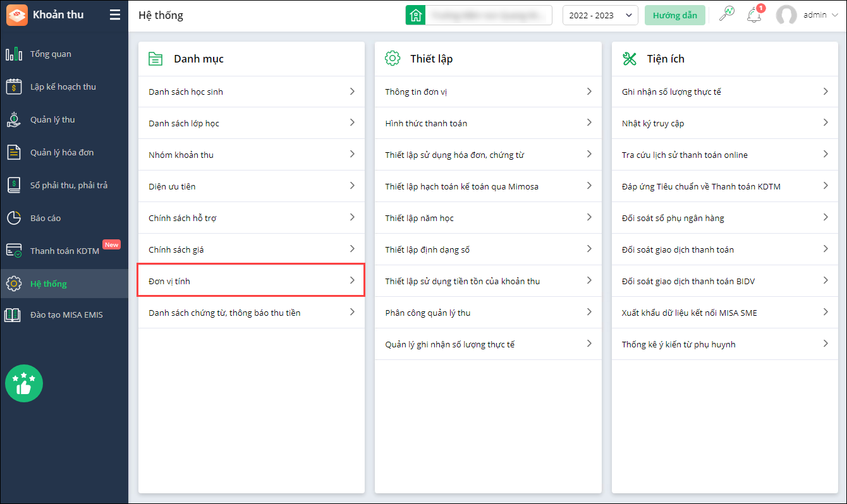The height and width of the screenshot is (504, 847).
Task: Click the thumbs-up rating icon
Action: point(24,383)
